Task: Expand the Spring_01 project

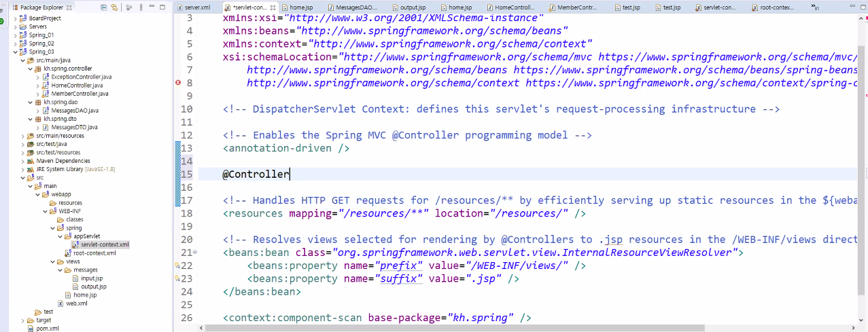Action: pyautogui.click(x=15, y=35)
